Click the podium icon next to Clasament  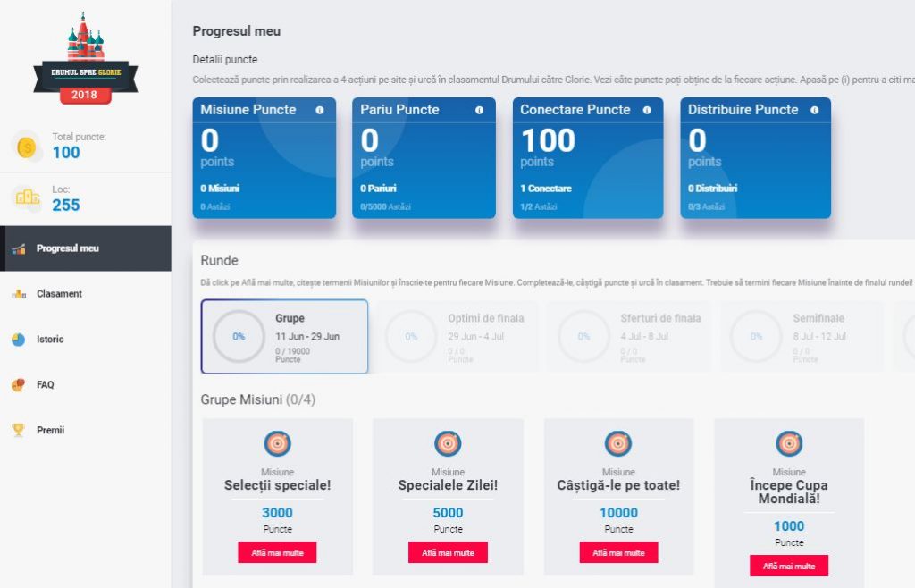click(19, 294)
